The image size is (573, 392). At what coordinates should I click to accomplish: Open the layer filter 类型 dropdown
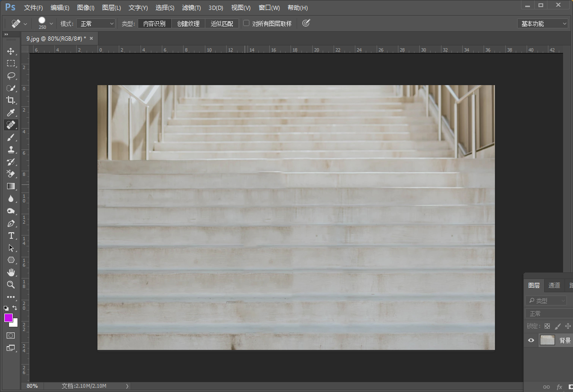point(546,300)
